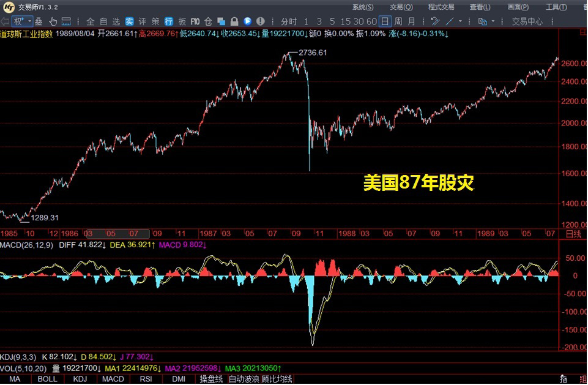This screenshot has height=385, width=588.
Task: Expand the line tool dropdown arrow
Action: [461, 21]
